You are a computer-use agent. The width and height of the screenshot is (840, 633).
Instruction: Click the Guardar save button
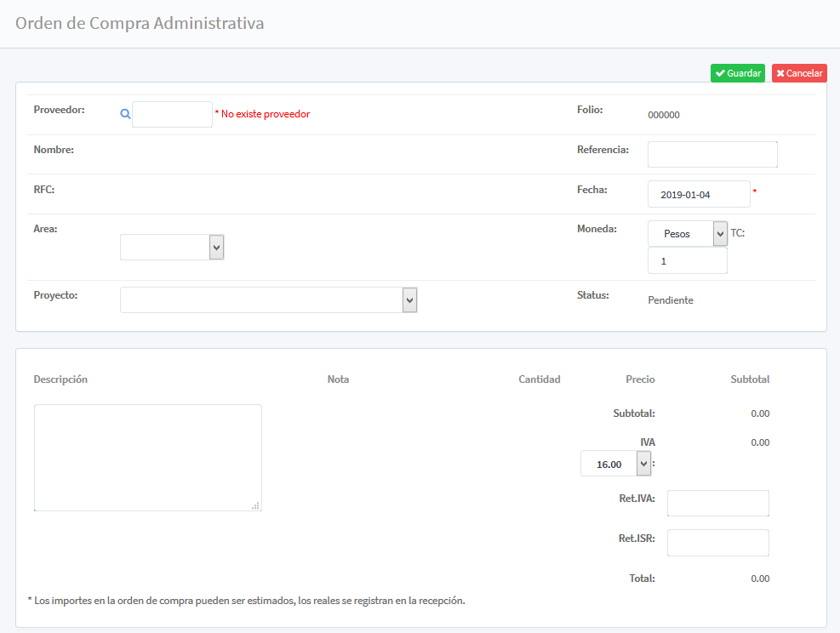(737, 73)
